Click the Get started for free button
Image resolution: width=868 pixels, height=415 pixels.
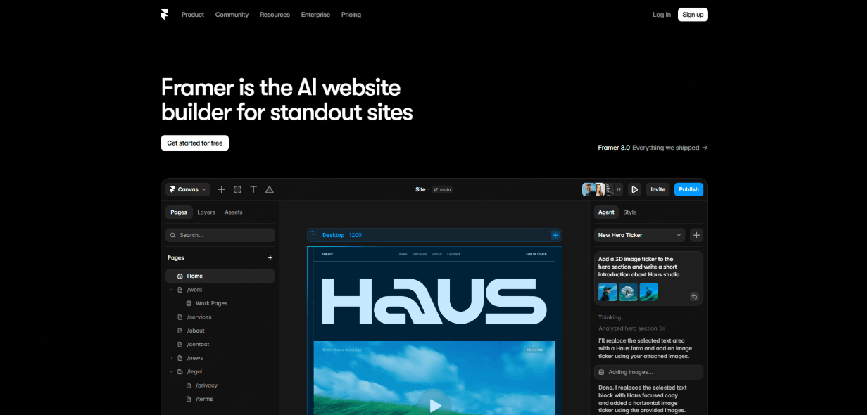195,143
